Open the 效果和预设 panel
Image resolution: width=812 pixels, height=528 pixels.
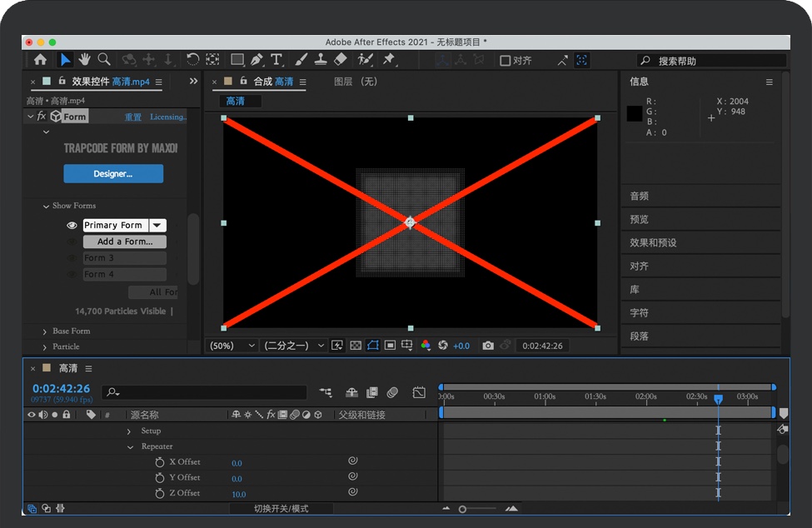653,243
